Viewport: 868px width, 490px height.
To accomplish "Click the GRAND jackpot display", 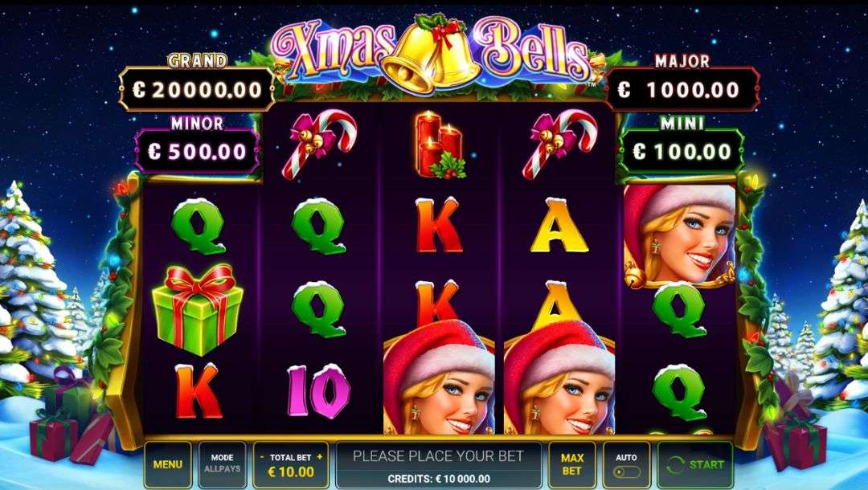I will pos(197,90).
